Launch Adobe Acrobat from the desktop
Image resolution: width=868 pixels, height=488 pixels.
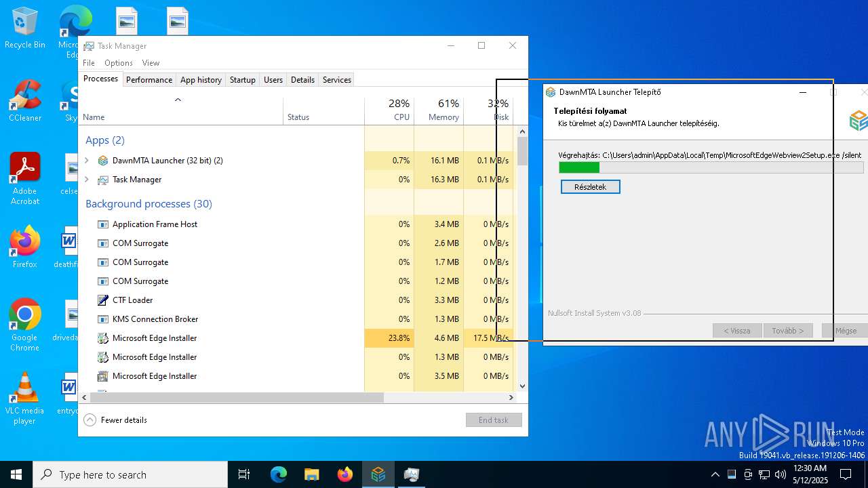click(24, 179)
